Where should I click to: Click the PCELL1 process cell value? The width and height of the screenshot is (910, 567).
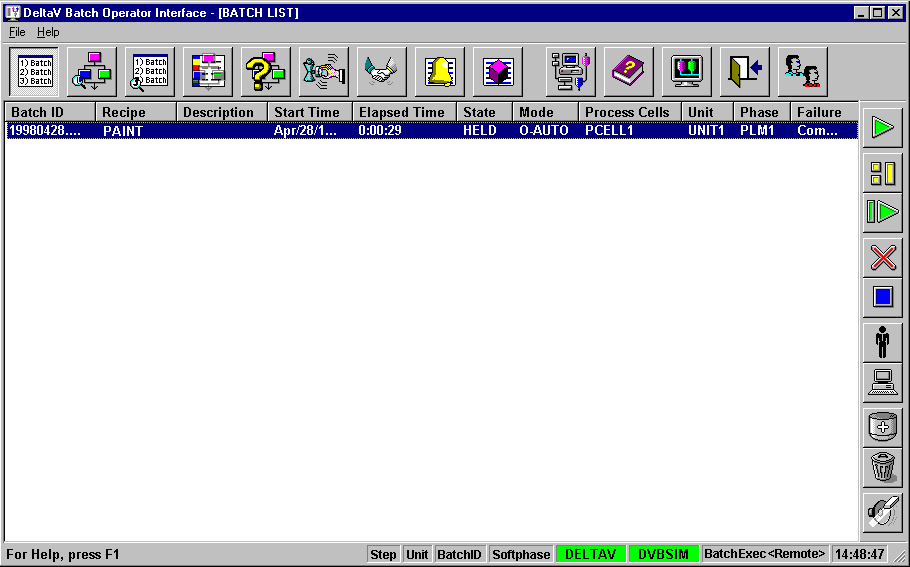click(x=609, y=131)
